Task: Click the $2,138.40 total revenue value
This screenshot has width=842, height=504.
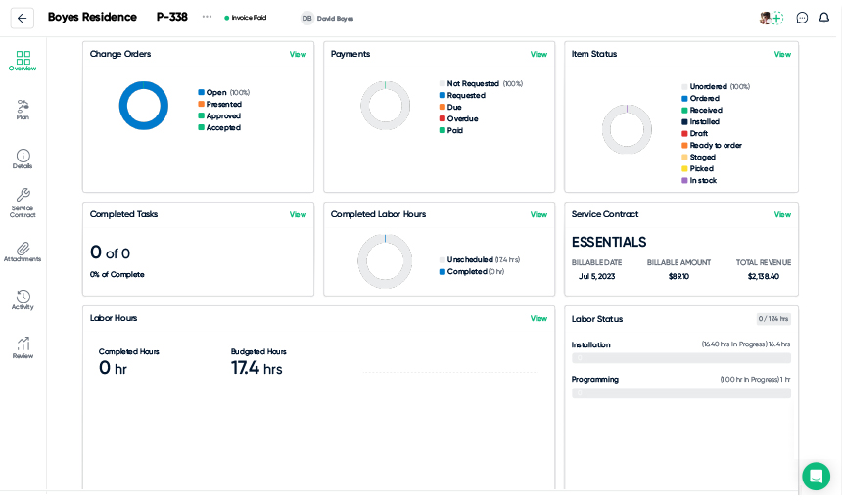Action: coord(764,276)
